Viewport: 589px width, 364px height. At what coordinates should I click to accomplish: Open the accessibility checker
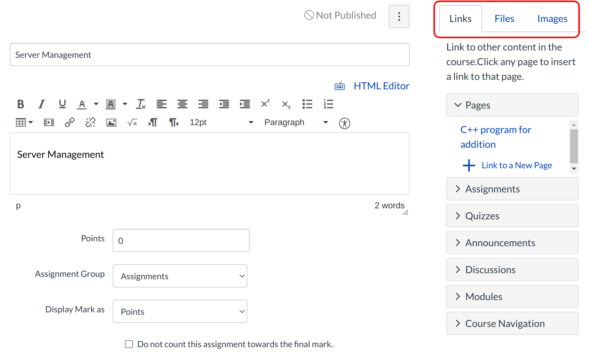pyautogui.click(x=344, y=123)
